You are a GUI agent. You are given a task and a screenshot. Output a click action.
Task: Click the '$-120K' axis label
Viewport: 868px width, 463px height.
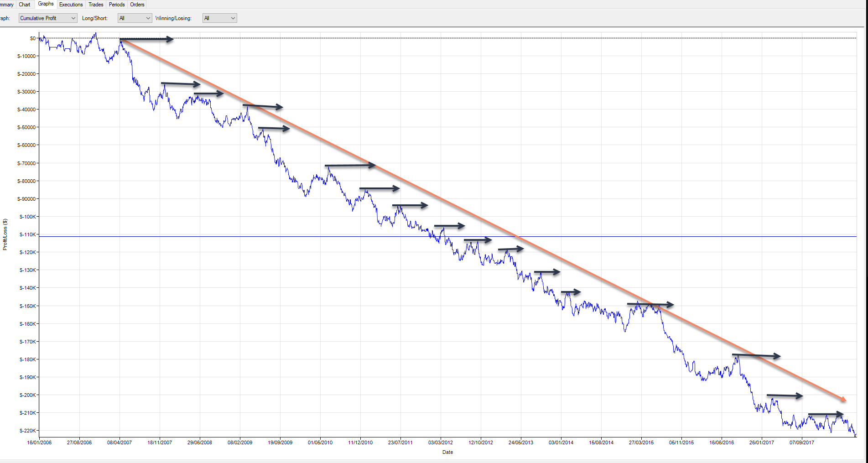coord(28,252)
